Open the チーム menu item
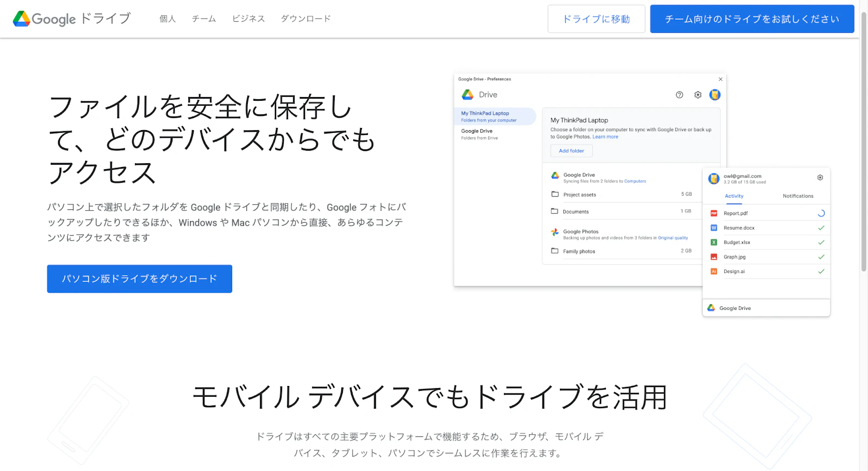 pos(204,19)
